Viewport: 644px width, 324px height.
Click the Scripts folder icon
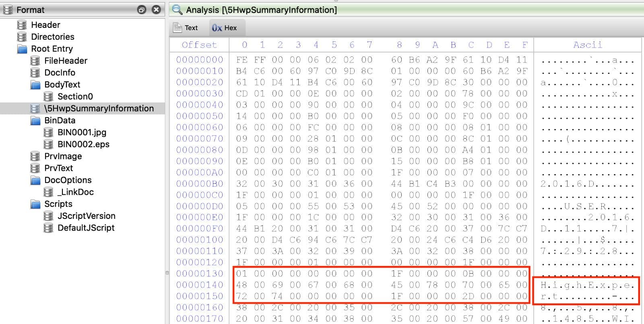point(35,204)
